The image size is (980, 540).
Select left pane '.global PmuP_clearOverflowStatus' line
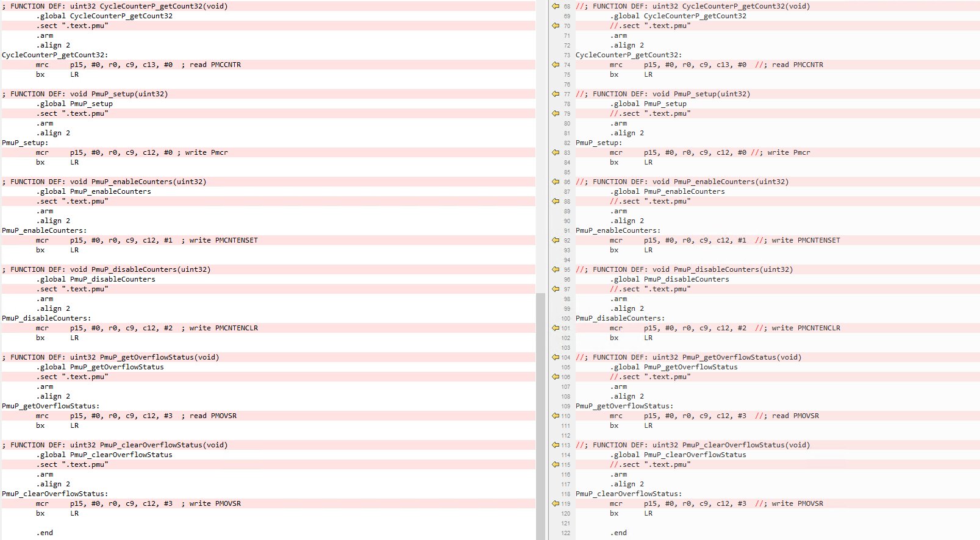pos(268,455)
